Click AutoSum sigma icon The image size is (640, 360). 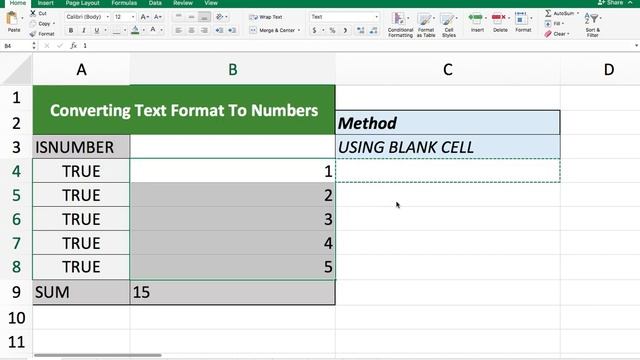click(548, 13)
